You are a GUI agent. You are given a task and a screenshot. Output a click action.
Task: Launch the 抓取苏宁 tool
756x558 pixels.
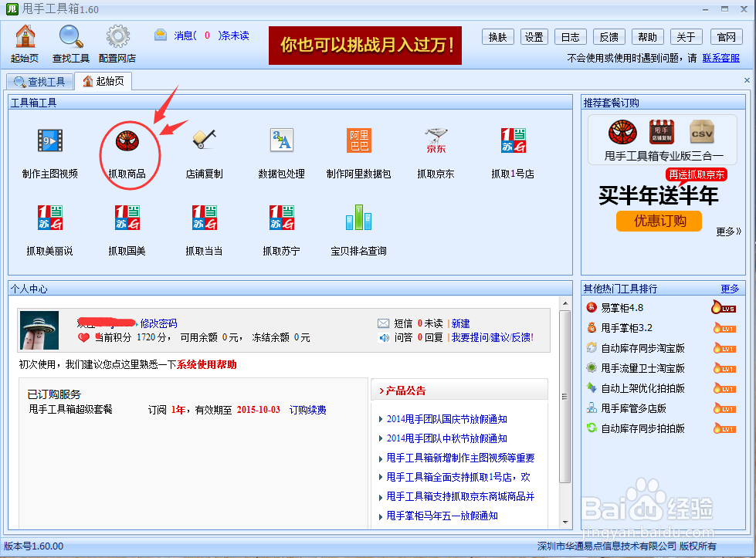281,236
